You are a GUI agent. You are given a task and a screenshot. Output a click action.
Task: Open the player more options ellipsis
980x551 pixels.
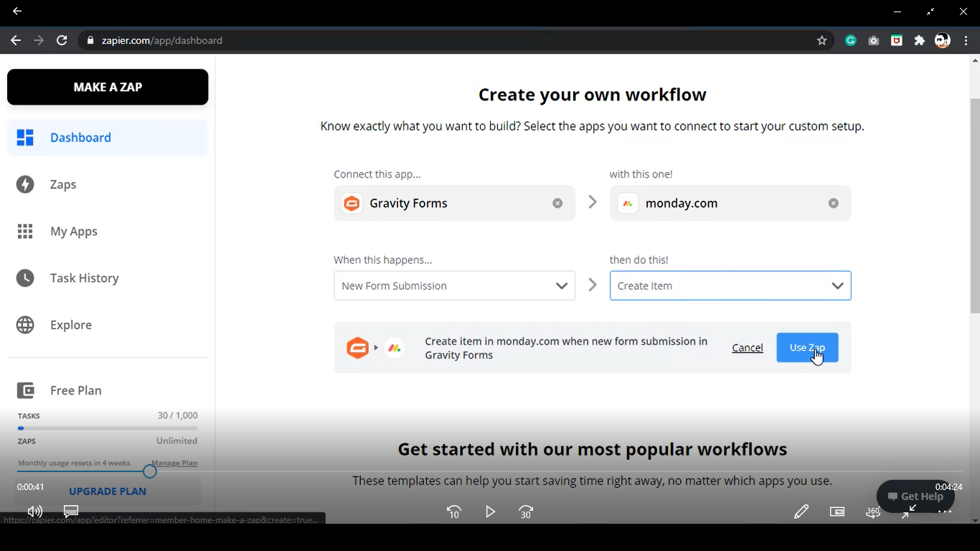coord(945,512)
